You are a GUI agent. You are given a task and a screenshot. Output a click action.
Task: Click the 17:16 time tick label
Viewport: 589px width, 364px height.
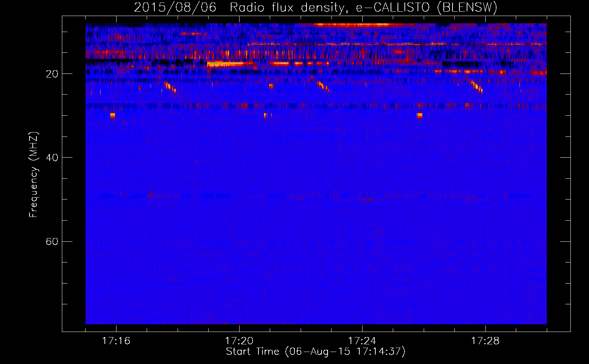(116, 341)
